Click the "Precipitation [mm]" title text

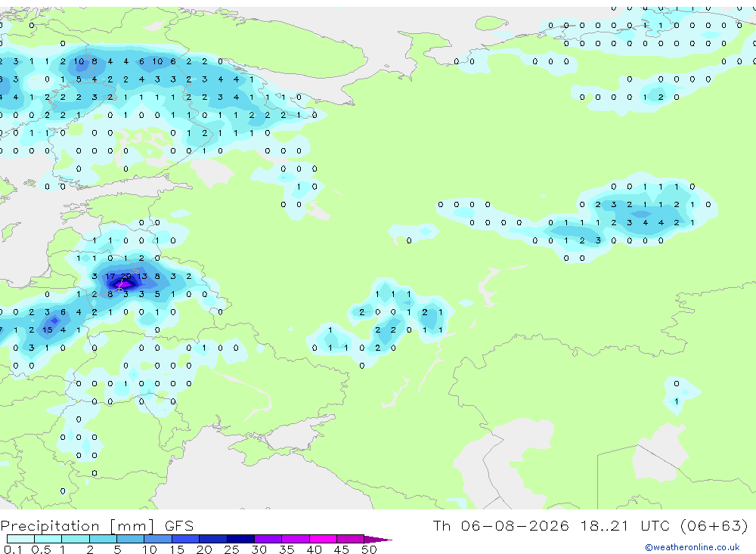click(x=77, y=526)
